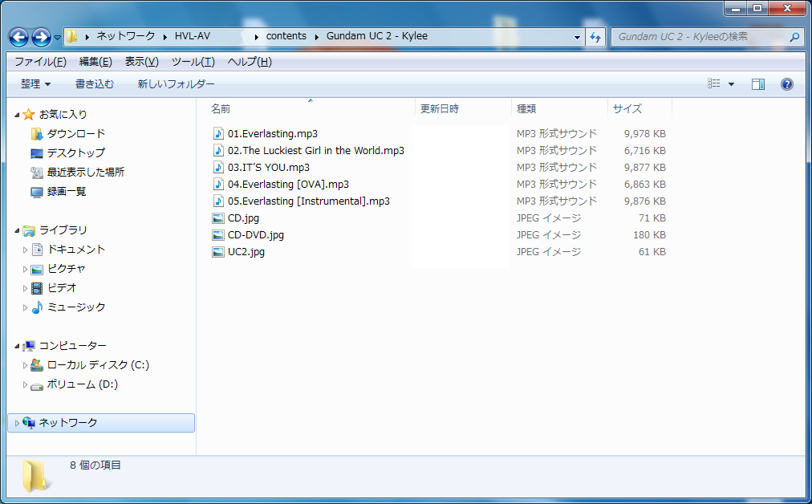This screenshot has width=812, height=504.
Task: Open recent pages dropdown next to Forward arrow
Action: pyautogui.click(x=57, y=37)
